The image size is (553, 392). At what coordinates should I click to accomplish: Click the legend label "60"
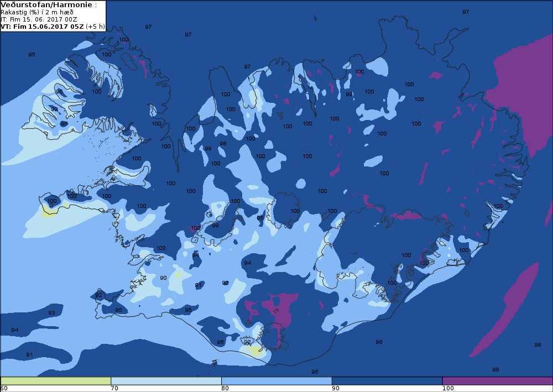[4, 389]
